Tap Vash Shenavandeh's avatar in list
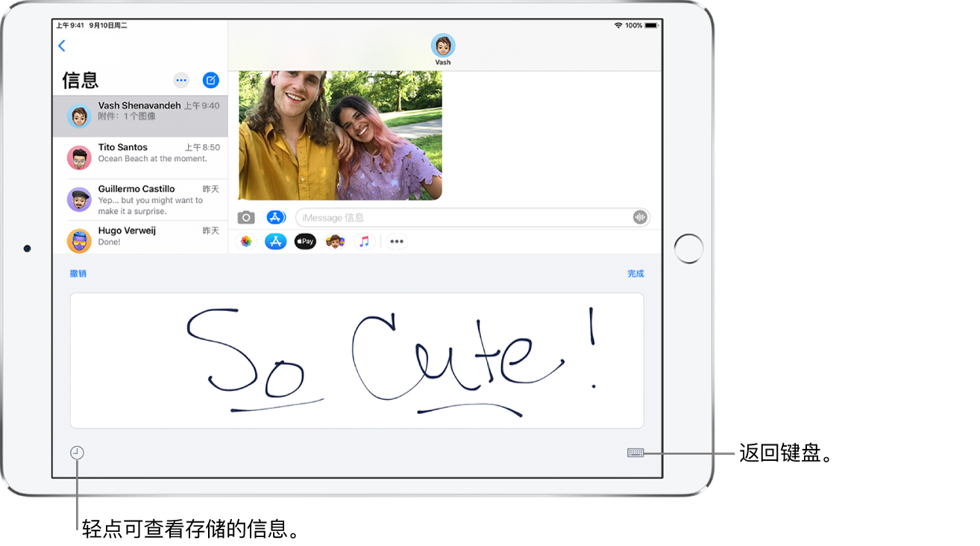980x546 pixels. pyautogui.click(x=79, y=116)
